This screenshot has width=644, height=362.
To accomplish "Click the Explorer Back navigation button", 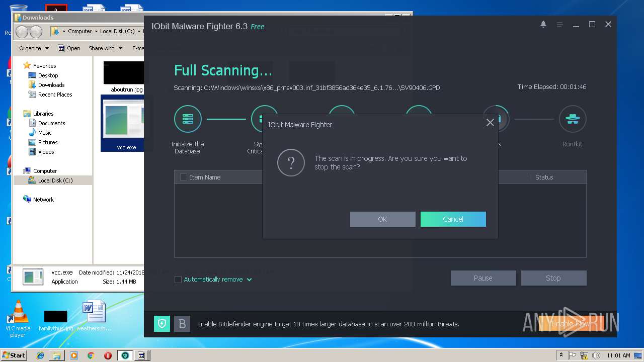I will coord(22,32).
